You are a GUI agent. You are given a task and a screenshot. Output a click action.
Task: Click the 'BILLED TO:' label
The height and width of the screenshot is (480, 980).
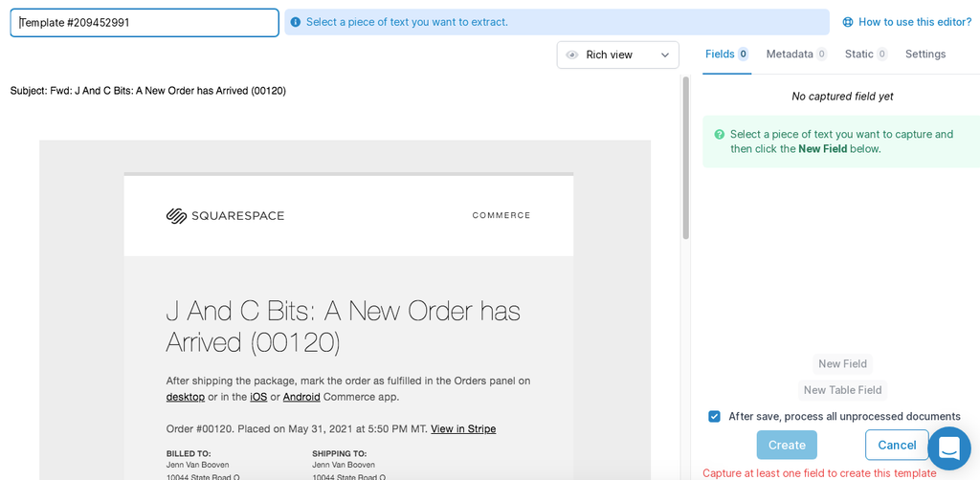pos(189,454)
